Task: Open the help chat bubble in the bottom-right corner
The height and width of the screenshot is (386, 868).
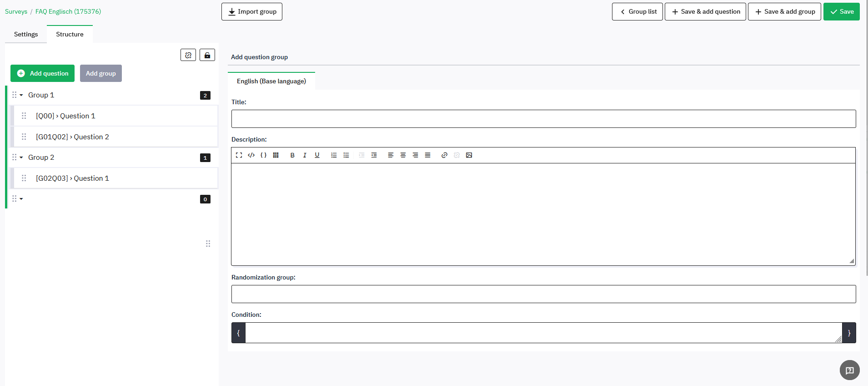Action: (x=849, y=370)
